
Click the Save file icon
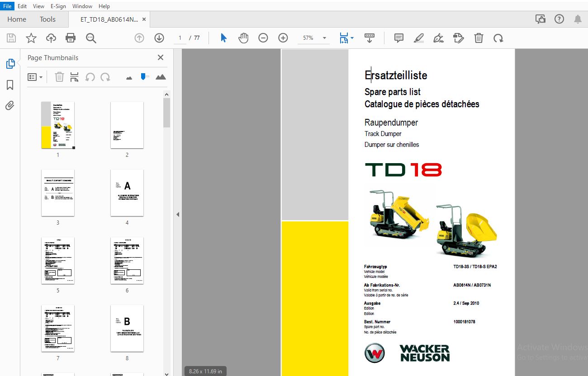click(x=11, y=38)
